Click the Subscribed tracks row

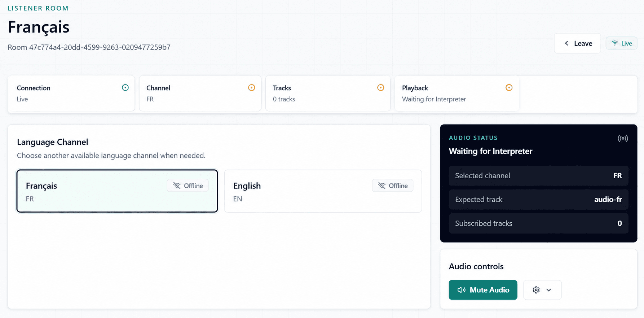click(x=538, y=223)
